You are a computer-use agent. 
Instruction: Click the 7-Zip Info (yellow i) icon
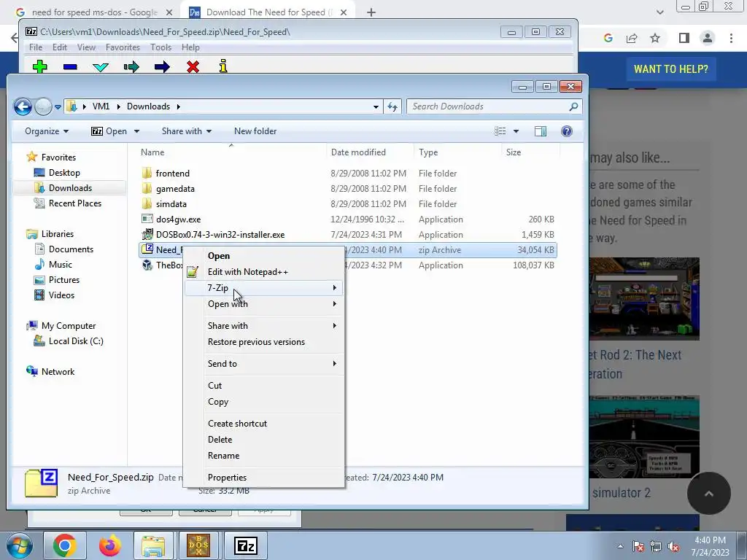point(223,66)
